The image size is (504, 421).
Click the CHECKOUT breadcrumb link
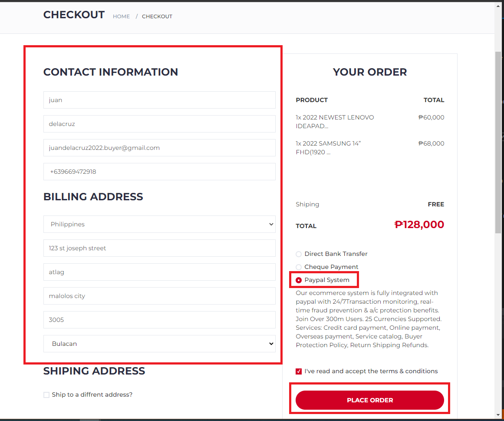click(157, 17)
